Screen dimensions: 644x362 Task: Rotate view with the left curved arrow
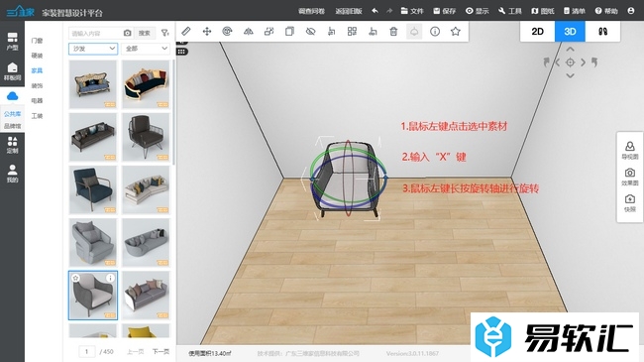[546, 62]
